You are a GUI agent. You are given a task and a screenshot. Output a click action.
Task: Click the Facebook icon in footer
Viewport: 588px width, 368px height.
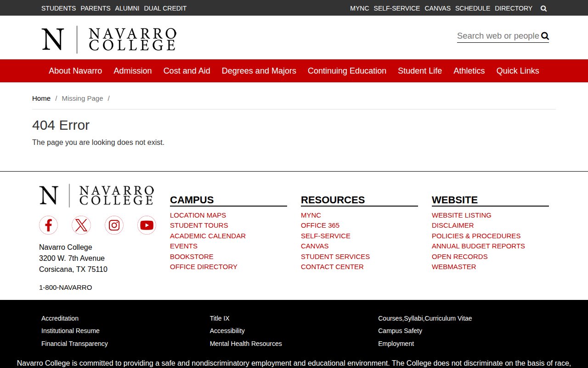point(48,225)
